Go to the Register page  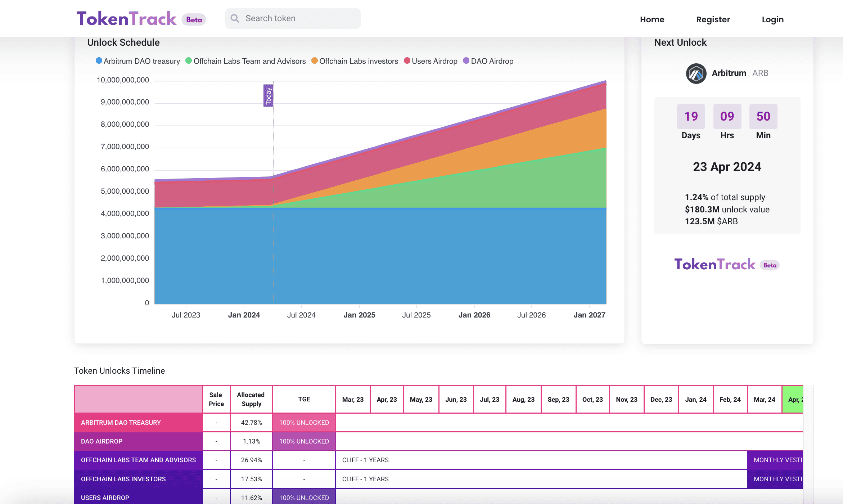point(713,19)
